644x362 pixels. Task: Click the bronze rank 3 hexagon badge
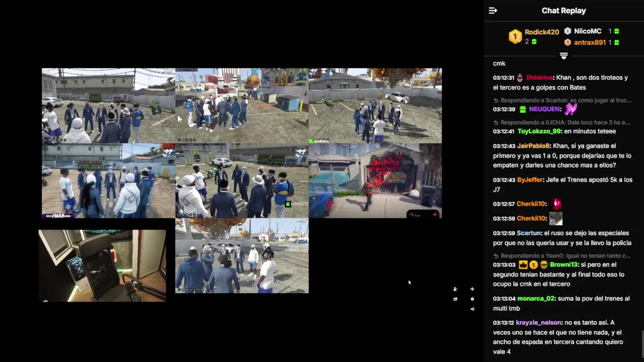tap(568, 43)
